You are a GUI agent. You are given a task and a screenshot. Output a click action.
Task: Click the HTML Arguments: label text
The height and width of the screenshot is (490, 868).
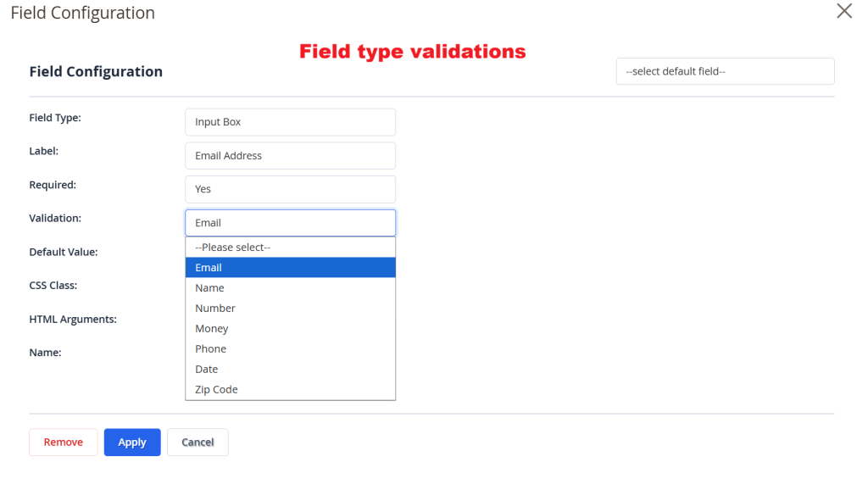click(x=73, y=320)
